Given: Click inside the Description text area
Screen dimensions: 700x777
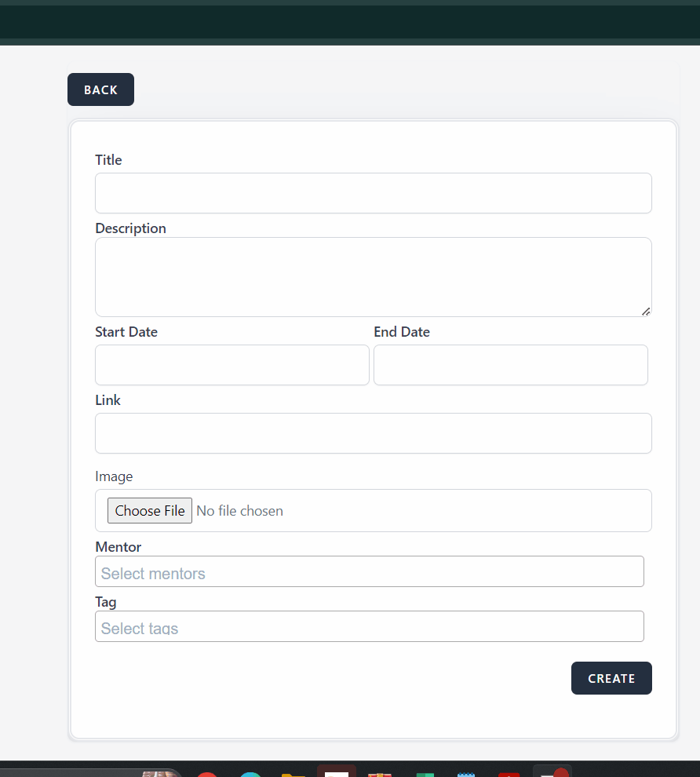Looking at the screenshot, I should (373, 276).
